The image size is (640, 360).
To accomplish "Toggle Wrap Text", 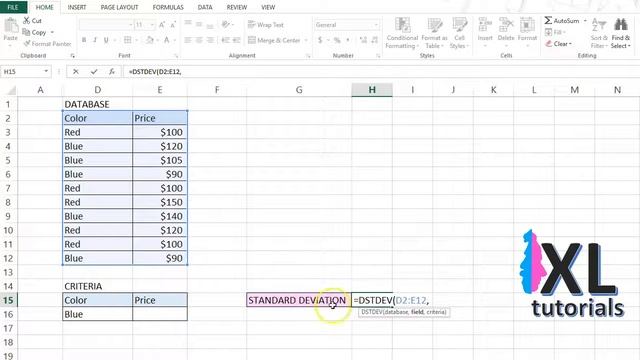I will coord(266,25).
